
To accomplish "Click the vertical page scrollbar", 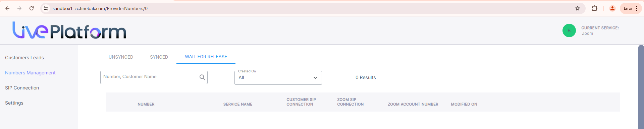I will [641, 87].
